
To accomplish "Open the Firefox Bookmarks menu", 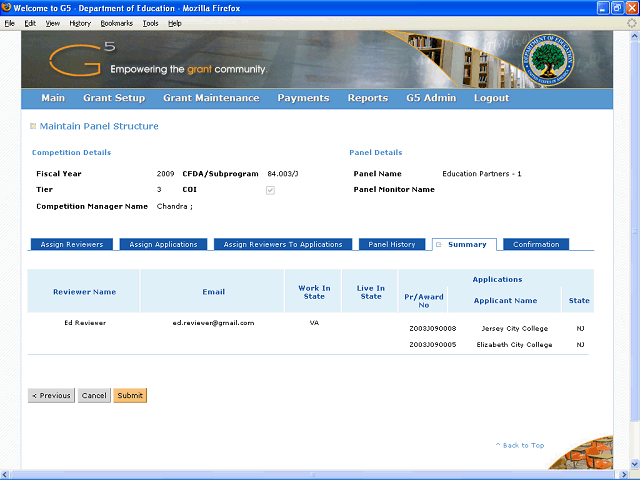I will click(x=115, y=22).
